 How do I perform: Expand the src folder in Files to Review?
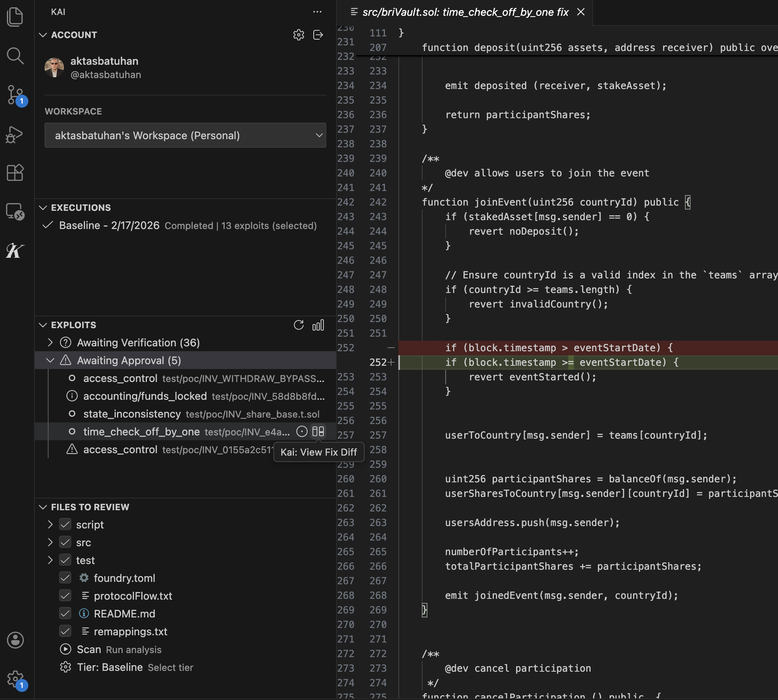[x=50, y=542]
